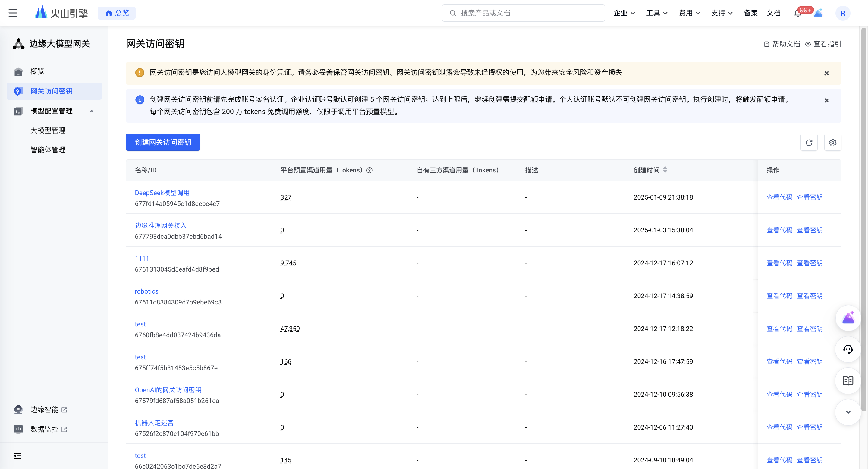
Task: Sort the table by 创建时间
Action: pyautogui.click(x=665, y=170)
